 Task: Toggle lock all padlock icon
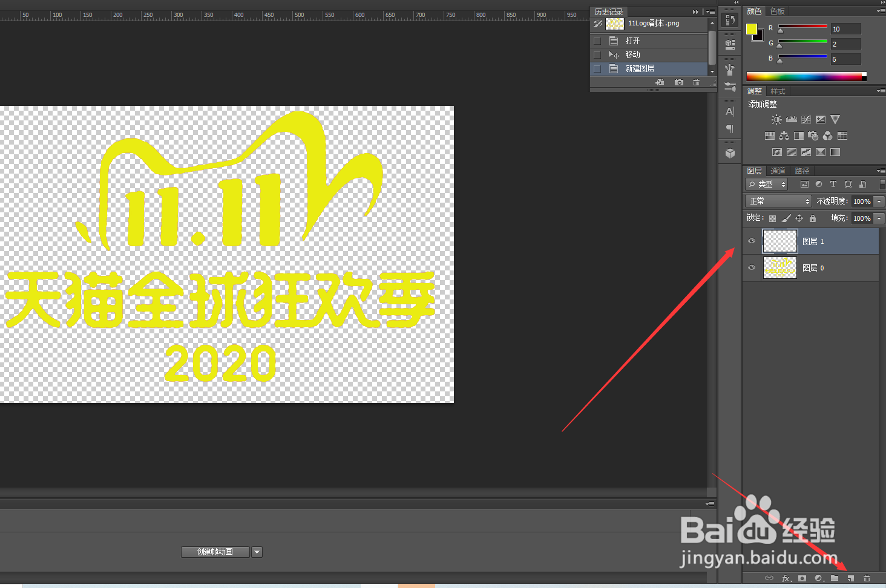click(x=813, y=218)
